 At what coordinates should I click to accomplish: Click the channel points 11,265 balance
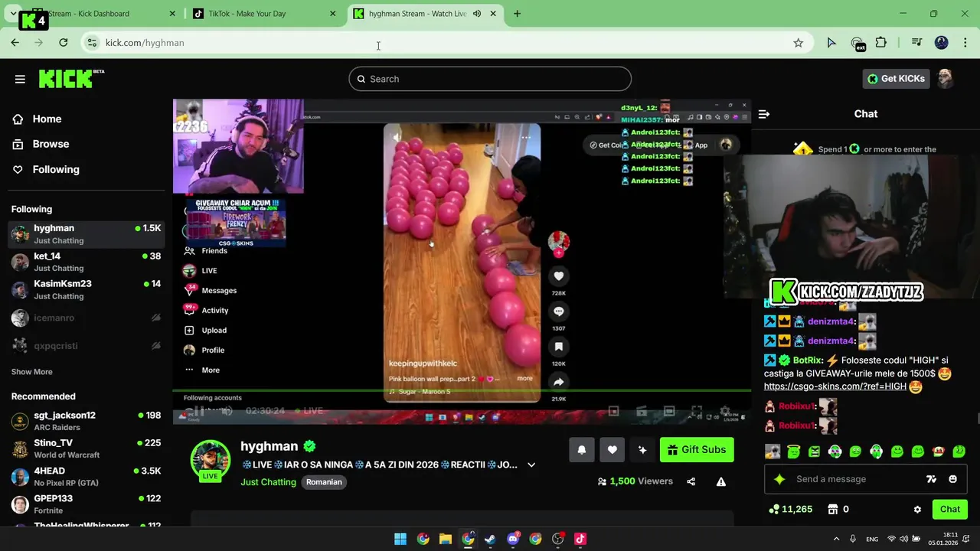[791, 509]
